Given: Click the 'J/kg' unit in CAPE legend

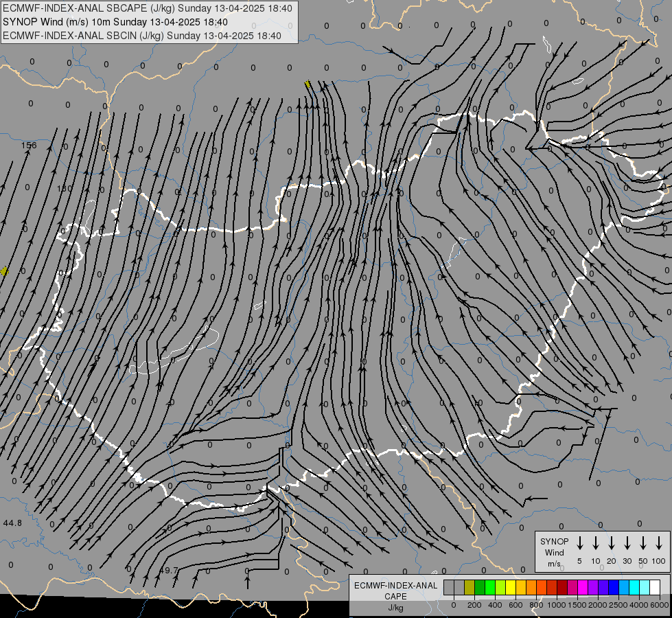Looking at the screenshot, I should tap(395, 608).
